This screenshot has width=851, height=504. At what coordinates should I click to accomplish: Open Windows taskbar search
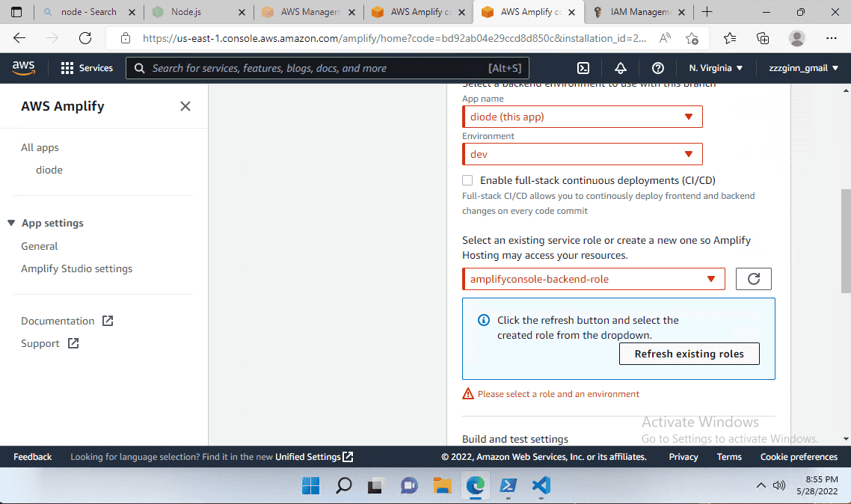[343, 485]
